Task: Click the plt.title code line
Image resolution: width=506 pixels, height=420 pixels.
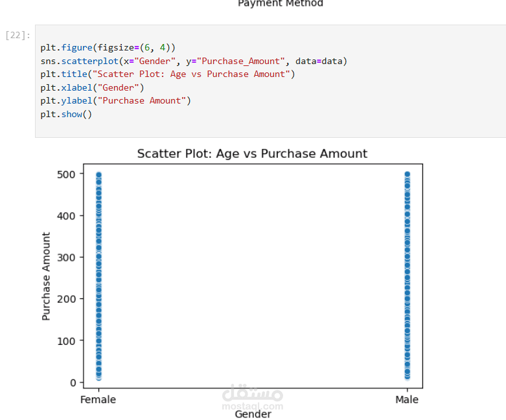Action: coord(167,74)
